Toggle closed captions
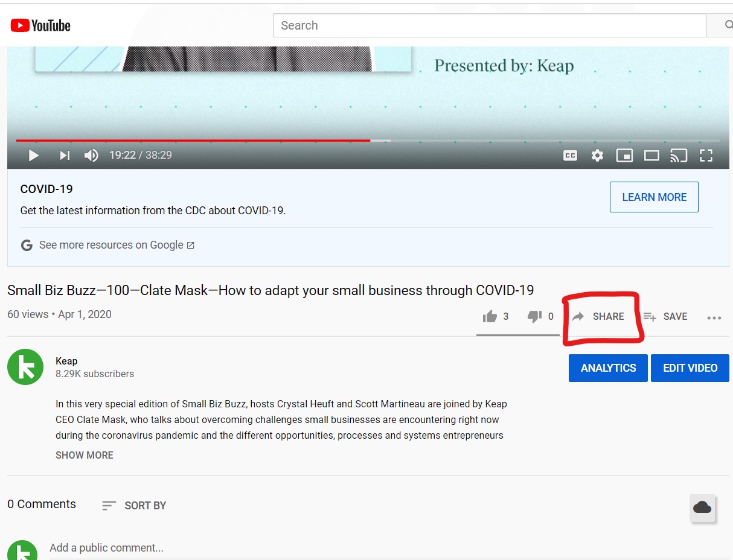Viewport: 733px width, 560px height. (x=570, y=155)
